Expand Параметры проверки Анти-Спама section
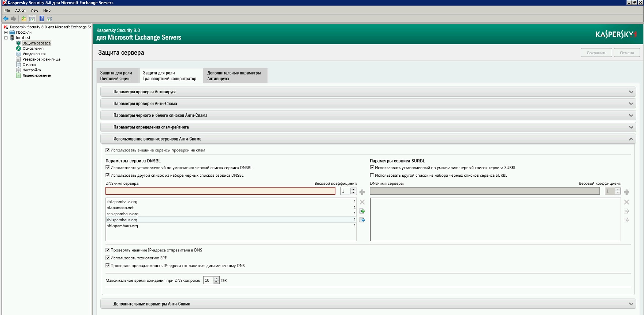The height and width of the screenshot is (315, 644). [368, 104]
